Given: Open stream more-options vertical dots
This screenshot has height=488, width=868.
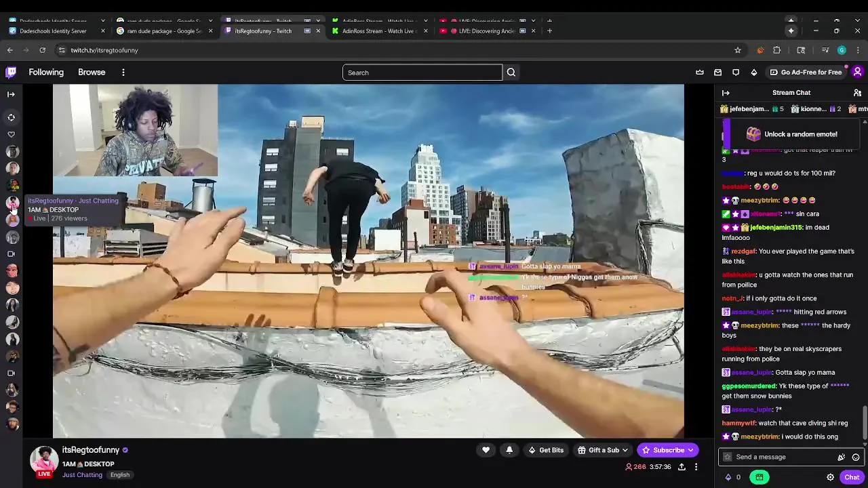Looking at the screenshot, I should 696,467.
